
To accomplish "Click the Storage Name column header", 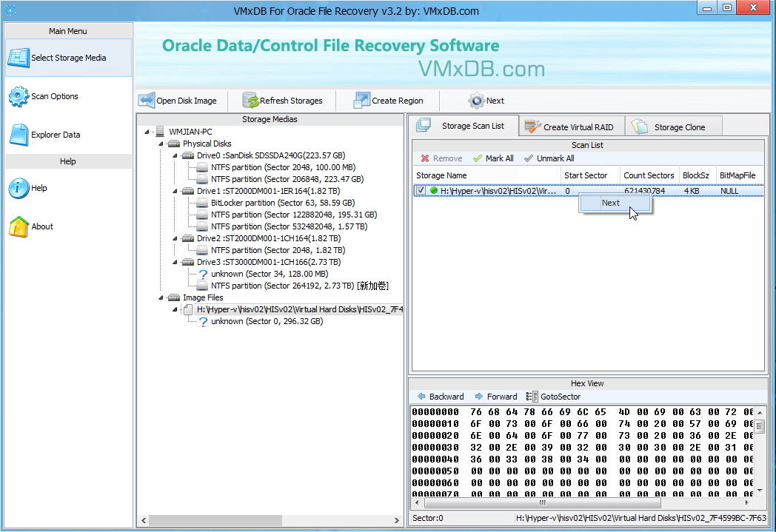I will click(x=487, y=175).
